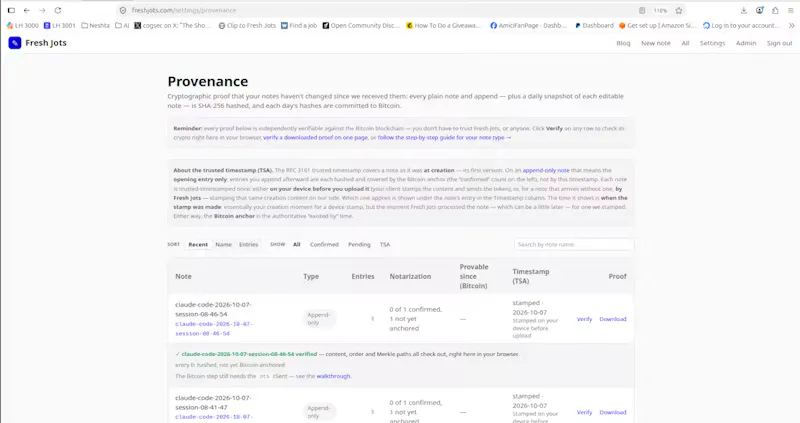Screen dimensions: 800x423
Task: Follow the step-by-step guide link
Action: click(444, 138)
